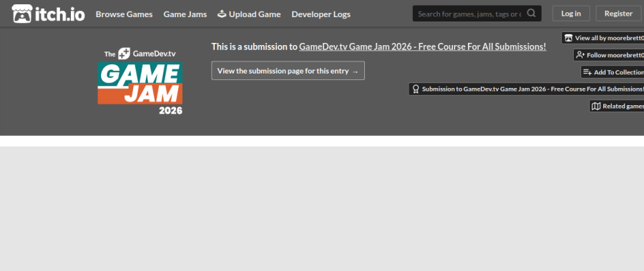Click Add To Collection

[x=613, y=72]
